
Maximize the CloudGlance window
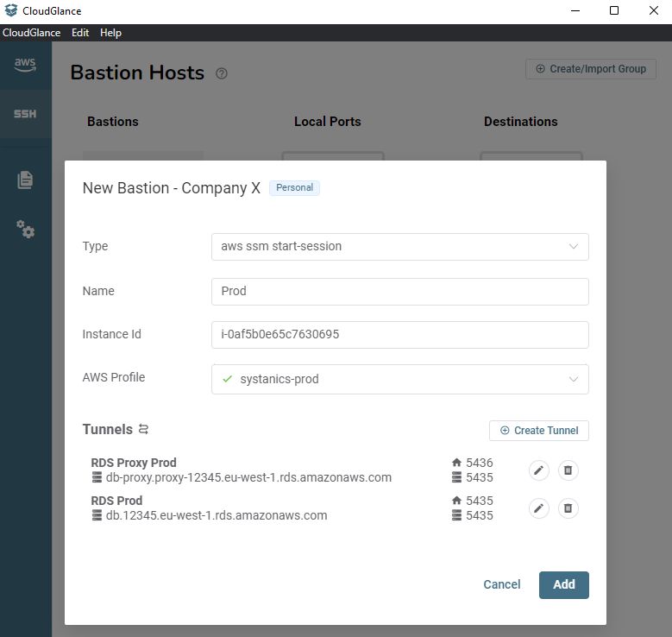[614, 10]
